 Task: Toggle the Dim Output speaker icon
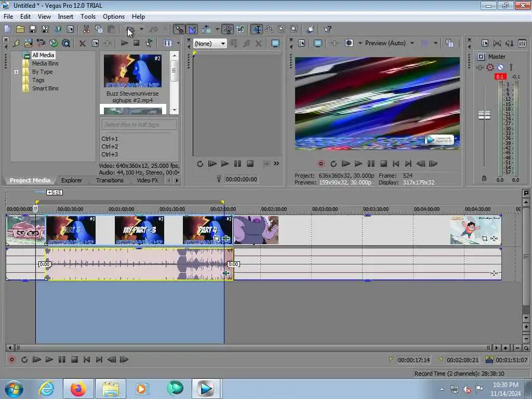coord(510,43)
